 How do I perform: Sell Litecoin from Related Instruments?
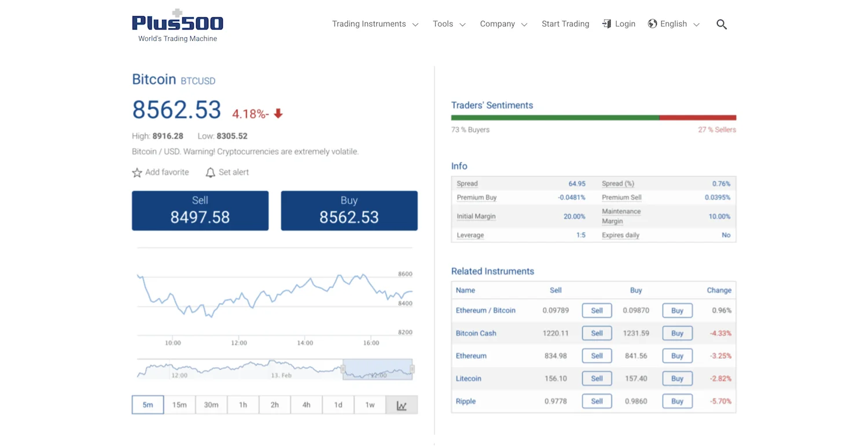coord(597,378)
